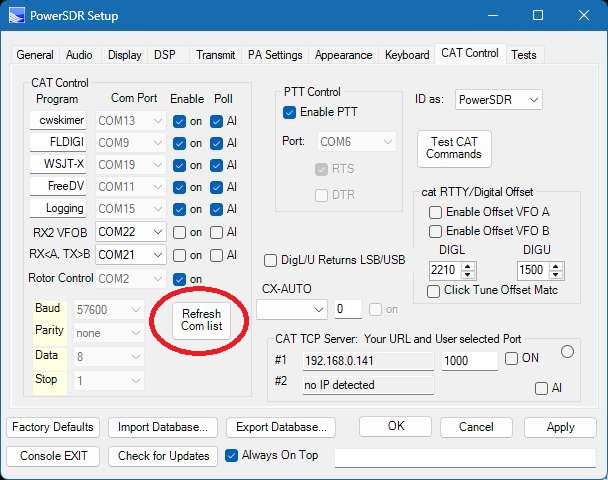Increase the DIGL offset with up arrow
Image resolution: width=608 pixels, height=480 pixels.
pos(469,266)
